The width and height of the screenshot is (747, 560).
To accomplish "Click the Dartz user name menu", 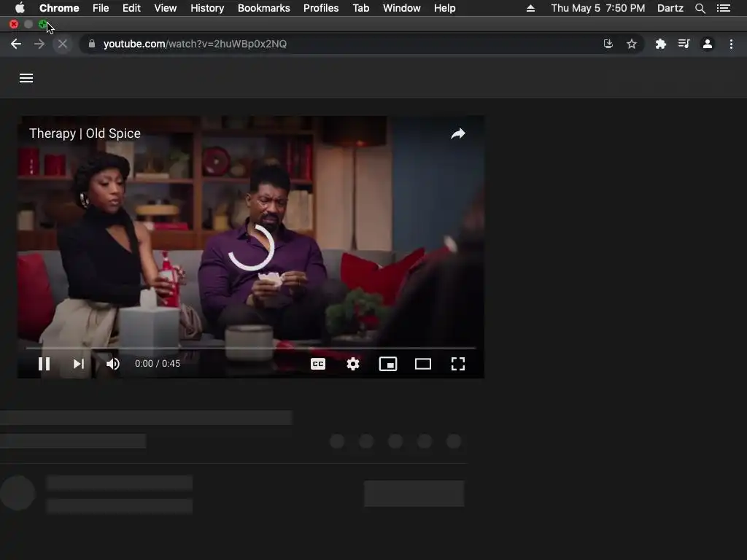I will point(670,8).
